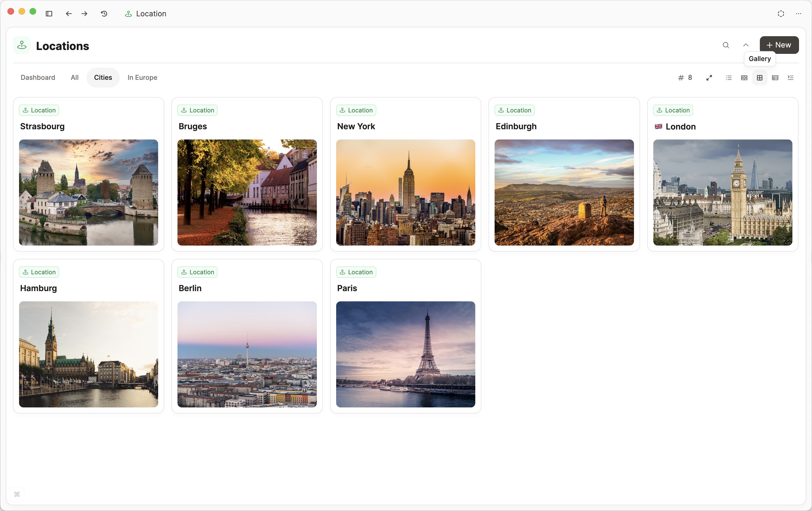This screenshot has width=812, height=511.
Task: Switch to the In Europe tab
Action: coord(142,78)
